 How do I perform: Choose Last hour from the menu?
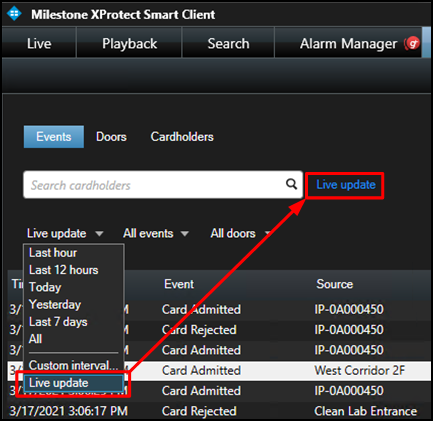(73, 253)
